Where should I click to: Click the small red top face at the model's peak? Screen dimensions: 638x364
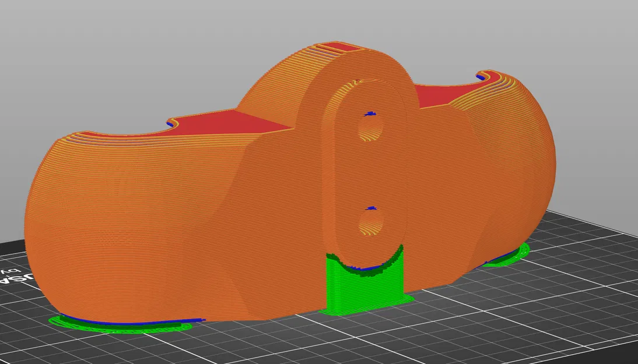[x=342, y=46]
